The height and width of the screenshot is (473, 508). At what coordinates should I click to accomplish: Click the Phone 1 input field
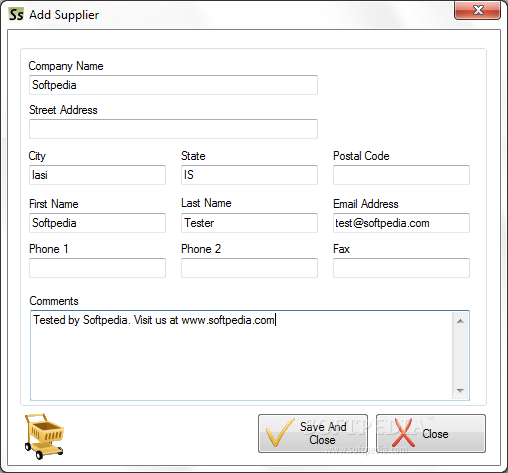point(97,268)
